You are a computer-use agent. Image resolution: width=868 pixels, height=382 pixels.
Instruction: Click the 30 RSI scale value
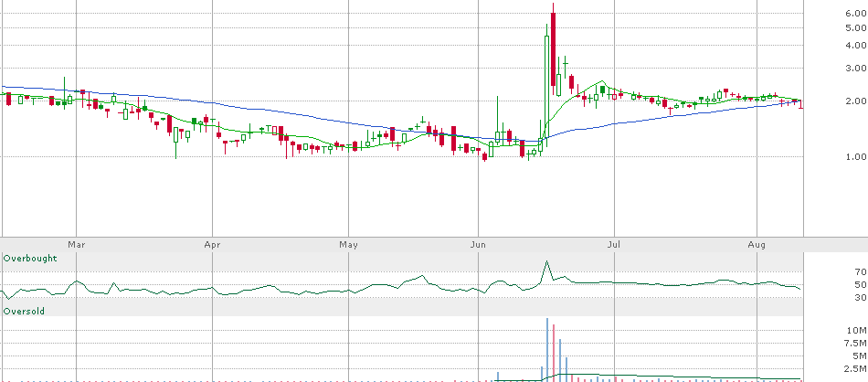860,298
